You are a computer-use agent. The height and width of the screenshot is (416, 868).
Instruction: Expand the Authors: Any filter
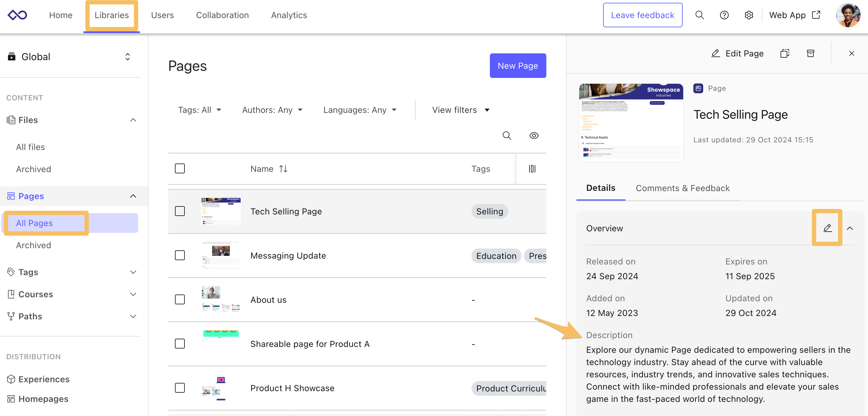click(272, 110)
